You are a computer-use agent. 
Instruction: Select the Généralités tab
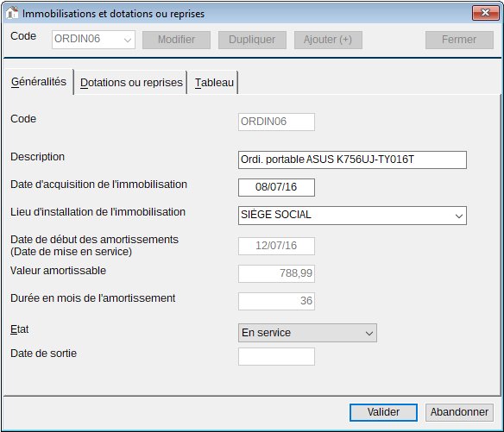pos(39,82)
